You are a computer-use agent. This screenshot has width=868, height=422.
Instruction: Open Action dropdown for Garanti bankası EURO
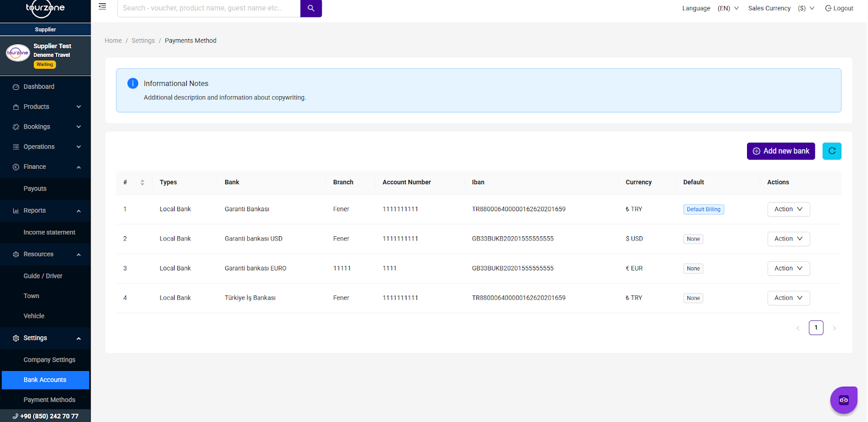(x=788, y=268)
